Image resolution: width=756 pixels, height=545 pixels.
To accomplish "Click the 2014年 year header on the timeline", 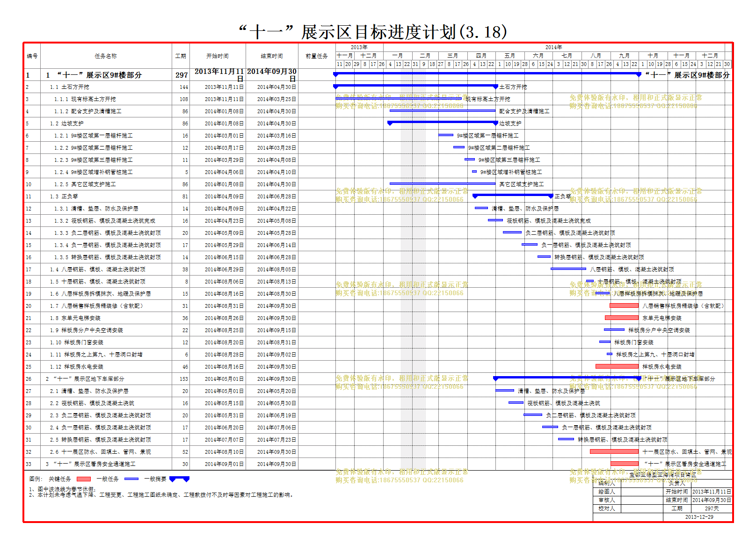I will [x=554, y=47].
